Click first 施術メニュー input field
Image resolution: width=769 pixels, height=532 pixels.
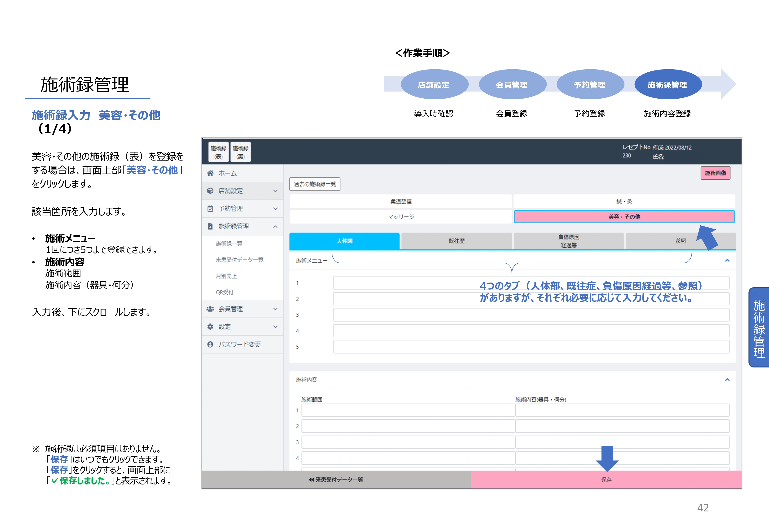click(x=400, y=283)
